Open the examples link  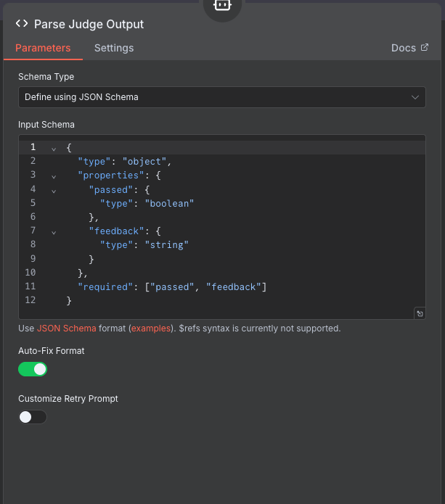[151, 329]
